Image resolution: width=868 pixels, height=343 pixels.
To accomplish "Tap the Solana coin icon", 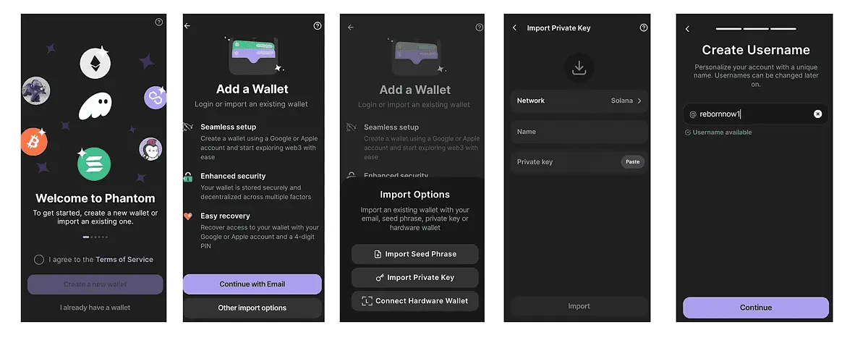I will 94,164.
